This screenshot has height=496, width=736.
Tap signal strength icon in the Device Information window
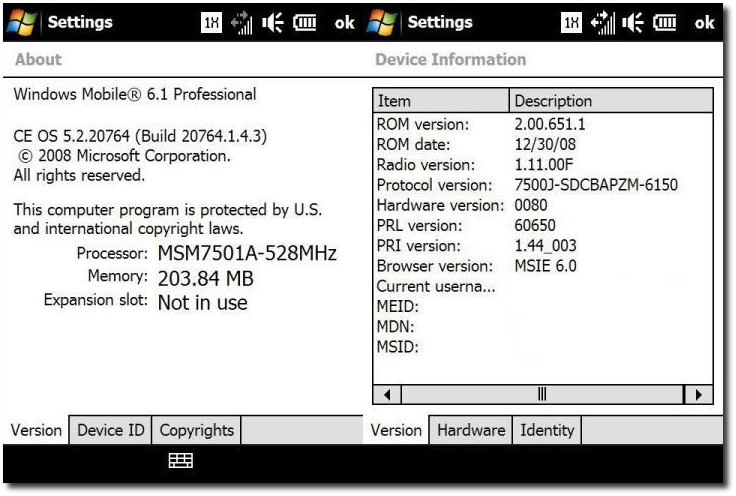coord(602,23)
